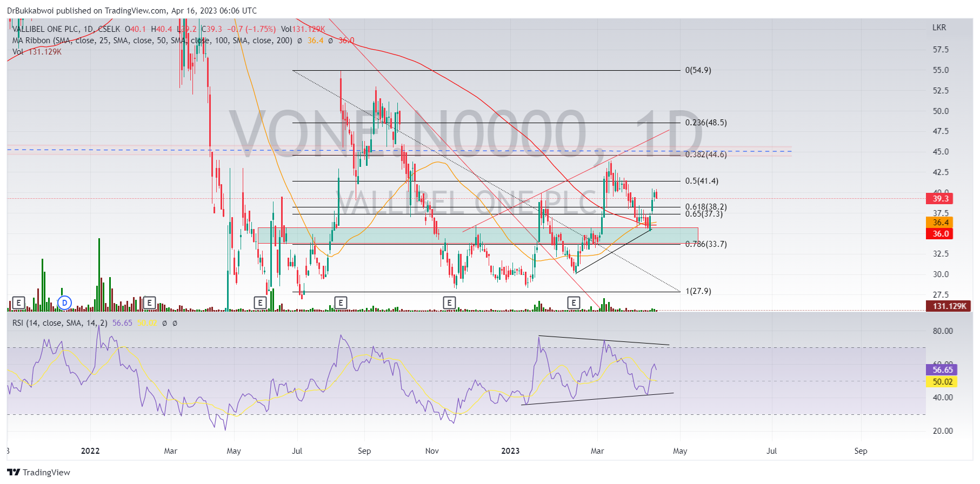
Task: Click the yellow 50.02 RSI axis label
Action: pos(942,382)
